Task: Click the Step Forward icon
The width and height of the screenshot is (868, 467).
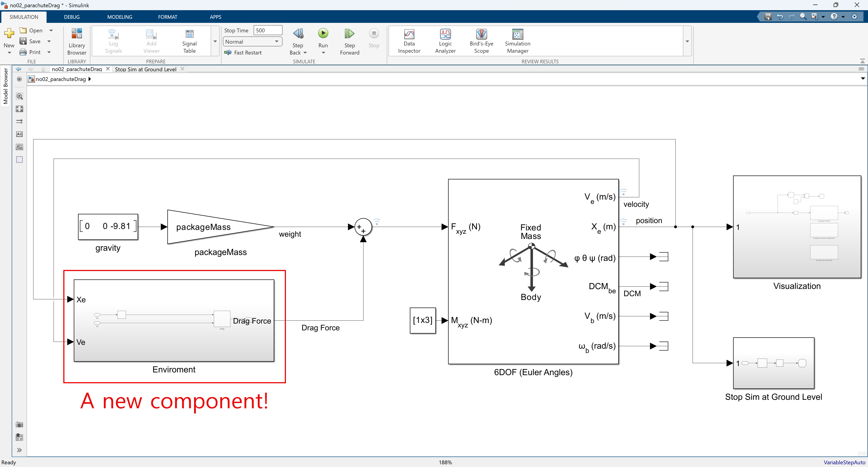Action: click(x=349, y=33)
